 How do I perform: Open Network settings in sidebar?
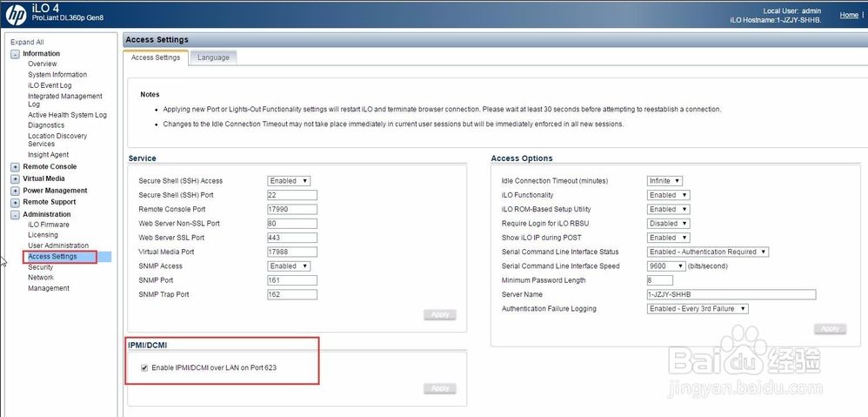[41, 278]
